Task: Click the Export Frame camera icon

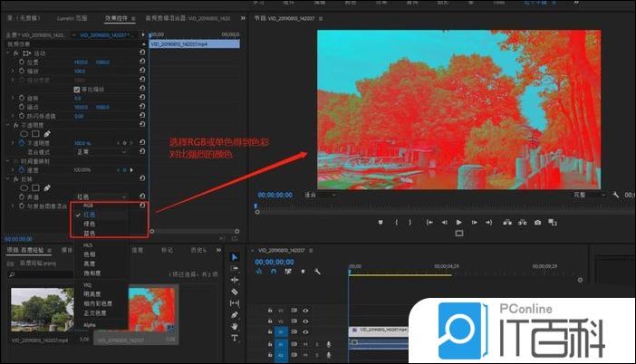Action: [537, 222]
